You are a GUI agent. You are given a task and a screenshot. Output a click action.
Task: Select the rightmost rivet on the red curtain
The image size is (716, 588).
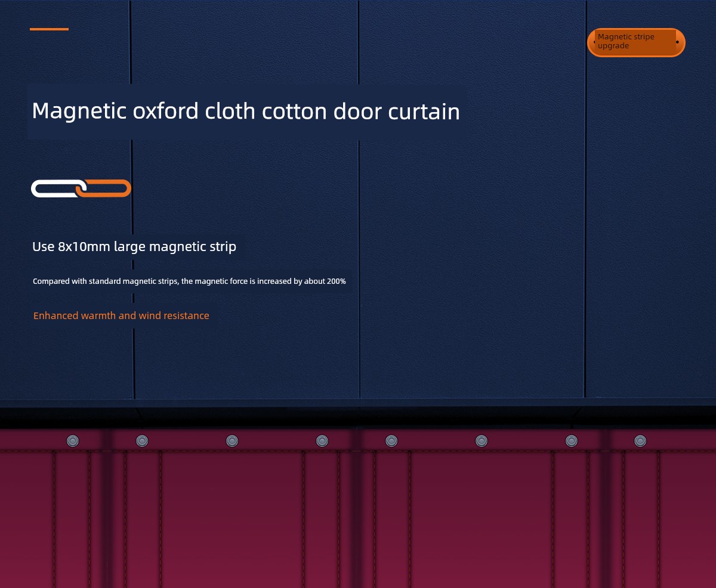pyautogui.click(x=640, y=441)
